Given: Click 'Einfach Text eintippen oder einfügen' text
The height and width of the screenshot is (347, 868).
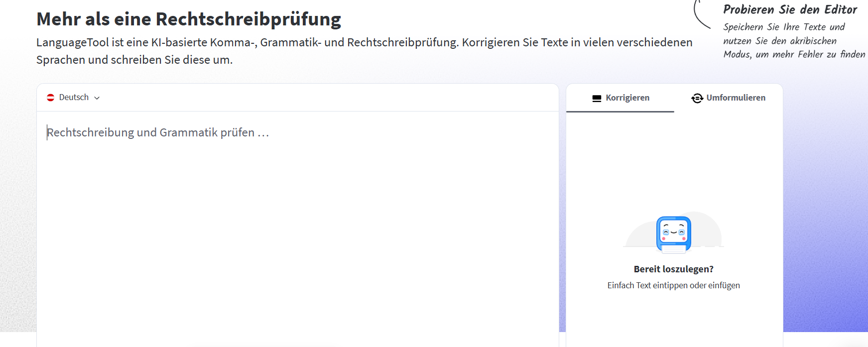Looking at the screenshot, I should point(673,285).
